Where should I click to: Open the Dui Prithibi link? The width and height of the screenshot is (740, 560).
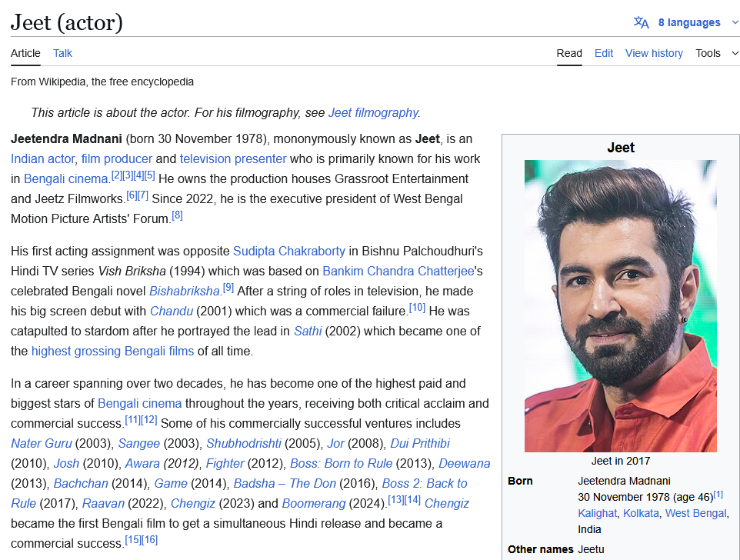(420, 444)
